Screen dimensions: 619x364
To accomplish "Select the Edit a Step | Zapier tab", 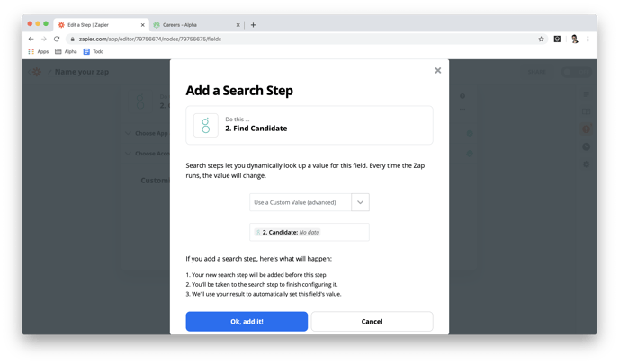I will tap(102, 25).
